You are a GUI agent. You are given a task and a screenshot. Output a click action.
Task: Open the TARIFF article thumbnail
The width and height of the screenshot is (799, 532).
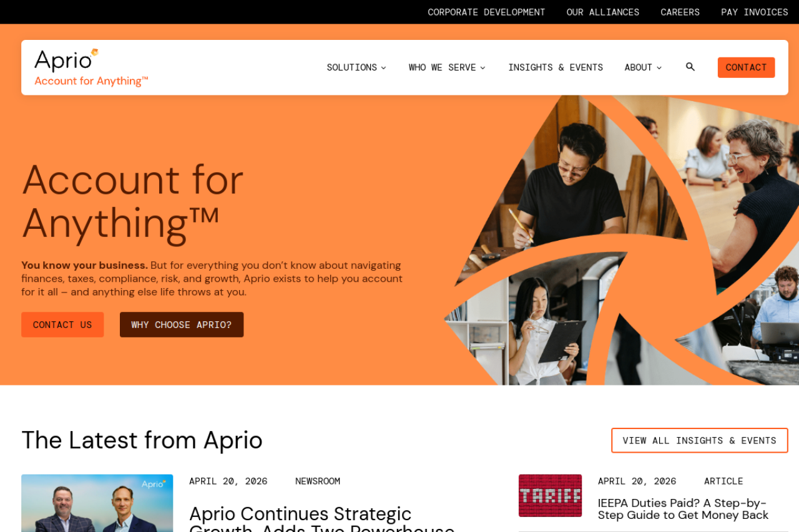550,496
